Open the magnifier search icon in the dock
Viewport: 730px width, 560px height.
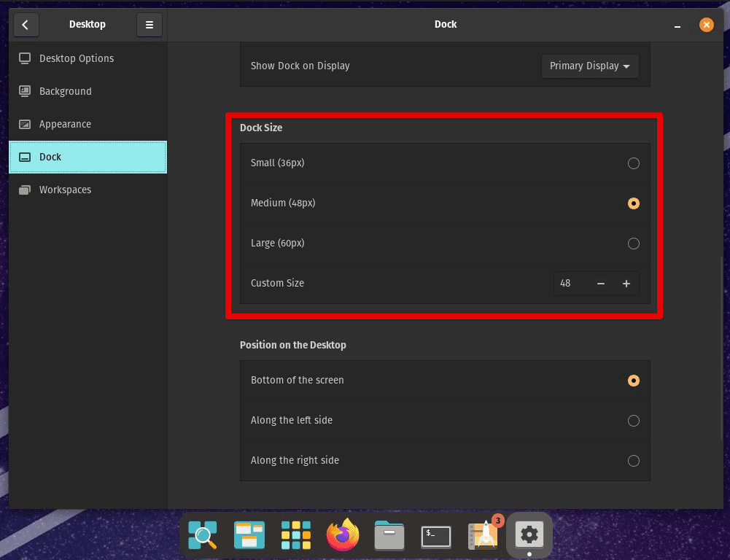[x=202, y=534]
